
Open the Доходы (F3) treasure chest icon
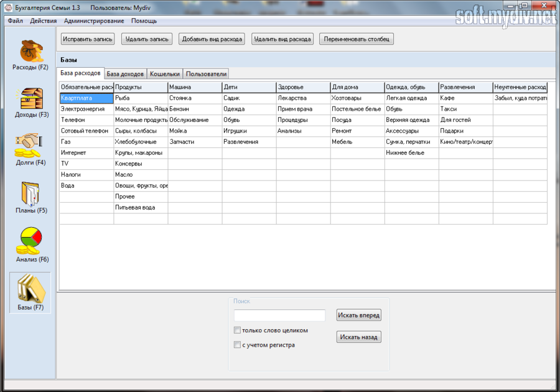pyautogui.click(x=31, y=98)
